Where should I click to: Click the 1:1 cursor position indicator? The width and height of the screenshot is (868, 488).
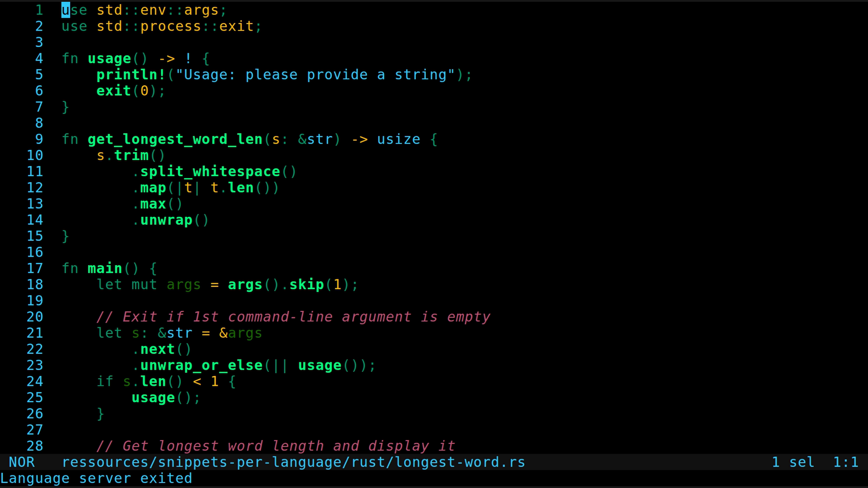[x=845, y=462]
